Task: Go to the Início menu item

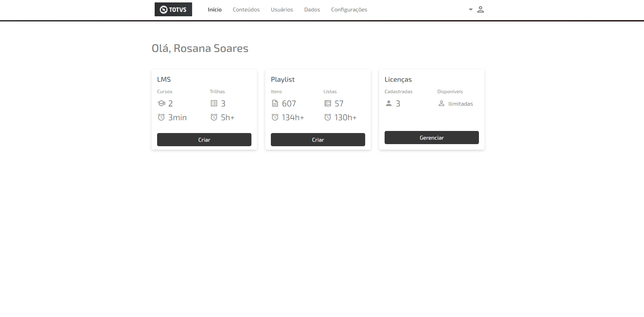Action: pyautogui.click(x=215, y=10)
